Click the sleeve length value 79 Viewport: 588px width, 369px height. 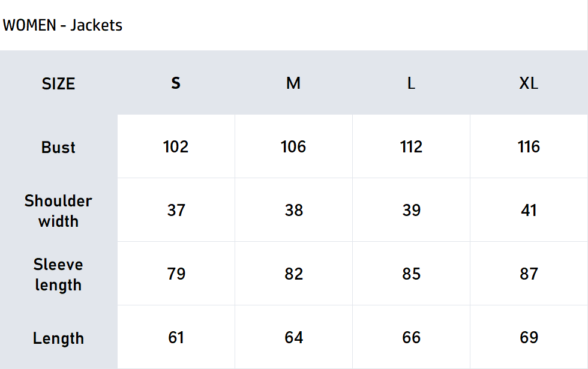pos(176,274)
